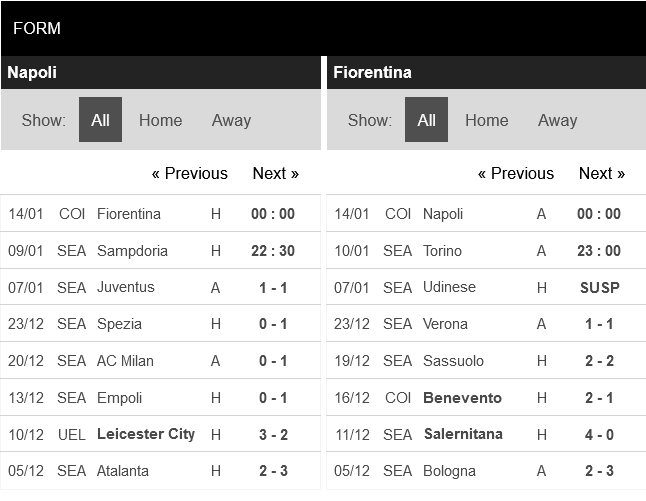Go to Fiorentina's previous matches page
Viewport: 646px width, 501px height.
[516, 173]
